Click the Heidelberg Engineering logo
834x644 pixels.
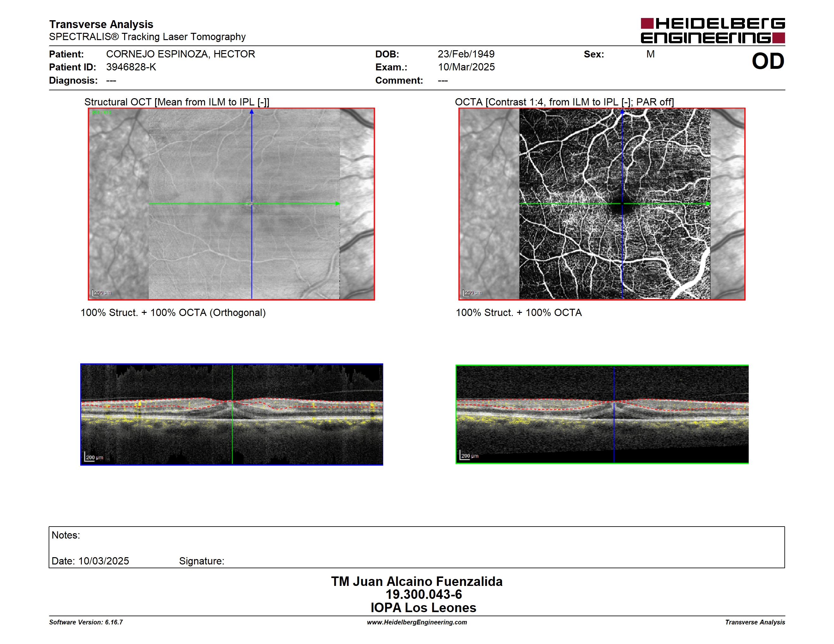(x=713, y=31)
